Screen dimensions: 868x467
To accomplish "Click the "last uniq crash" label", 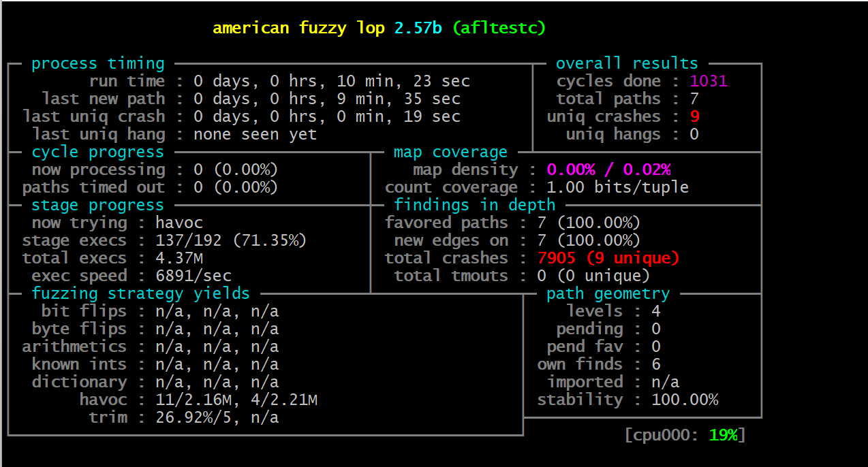I will click(x=94, y=117).
